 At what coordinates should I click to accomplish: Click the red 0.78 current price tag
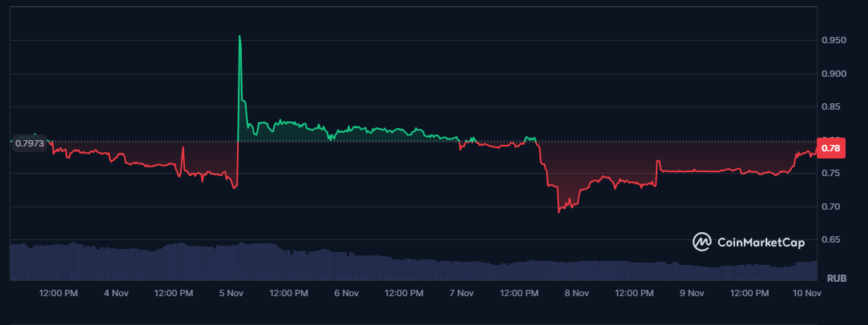[x=831, y=147]
